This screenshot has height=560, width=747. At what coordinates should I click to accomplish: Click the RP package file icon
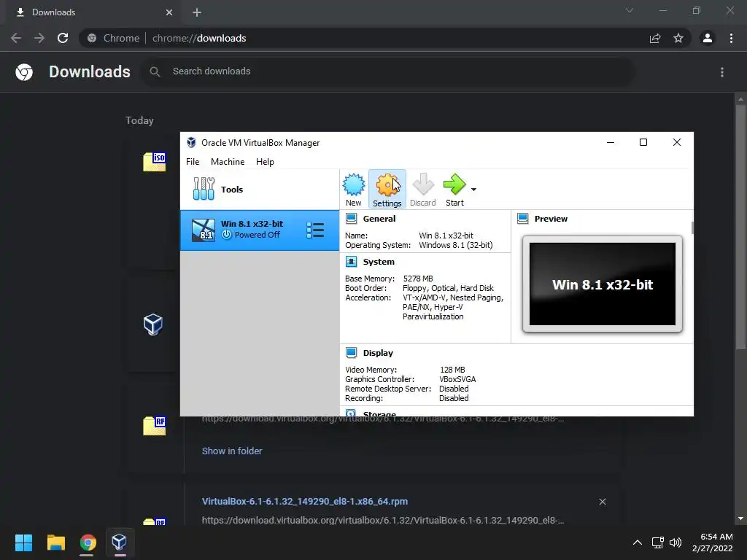[155, 425]
